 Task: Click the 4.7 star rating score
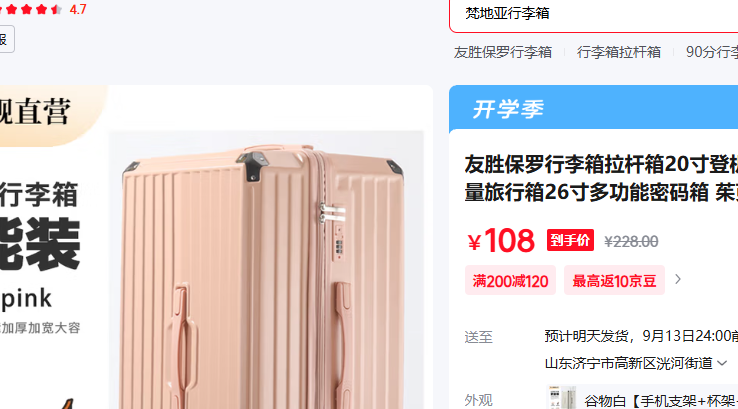pos(78,9)
